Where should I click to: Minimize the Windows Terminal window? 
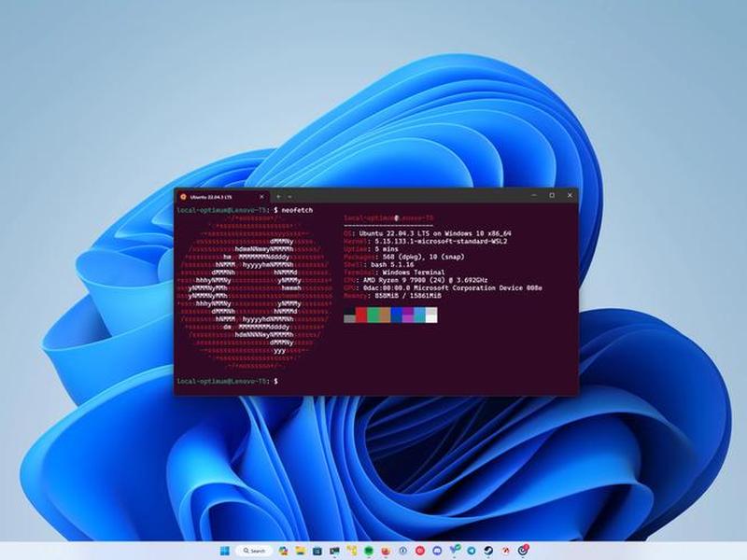coord(534,195)
